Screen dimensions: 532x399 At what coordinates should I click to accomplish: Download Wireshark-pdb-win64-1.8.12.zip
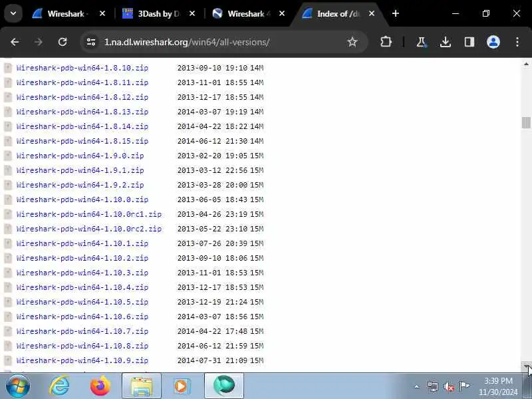[82, 97]
